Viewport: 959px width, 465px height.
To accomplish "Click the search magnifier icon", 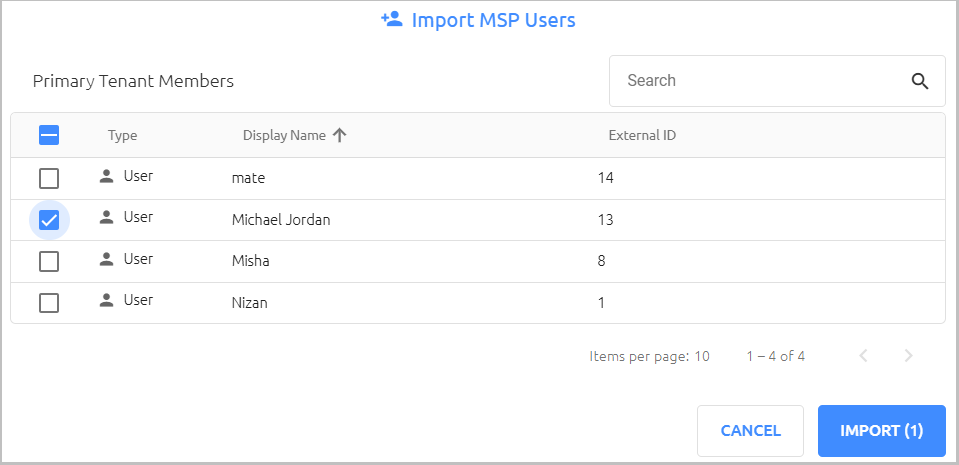I will (x=920, y=81).
